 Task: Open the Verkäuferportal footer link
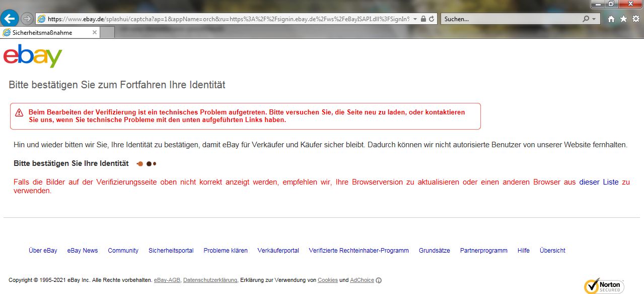tap(278, 250)
